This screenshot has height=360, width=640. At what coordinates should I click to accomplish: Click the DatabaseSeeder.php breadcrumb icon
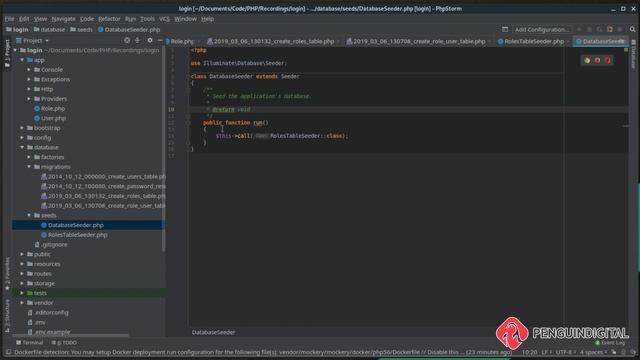point(100,29)
